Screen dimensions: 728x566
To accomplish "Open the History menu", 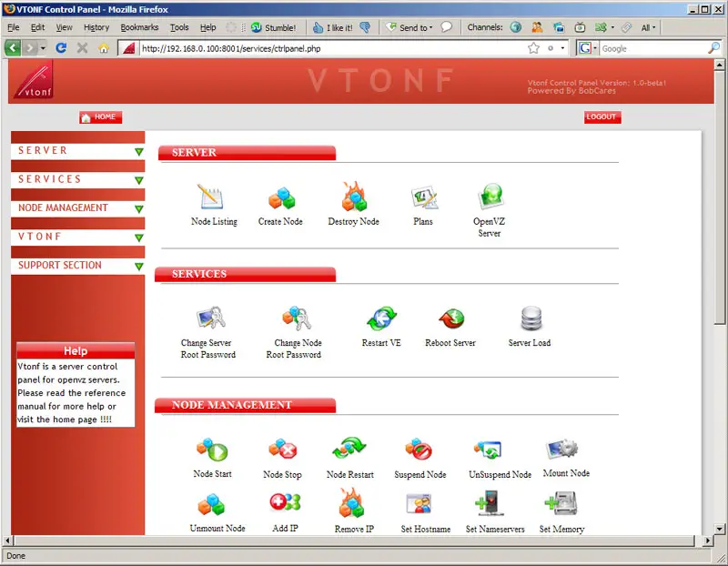I will click(x=96, y=27).
